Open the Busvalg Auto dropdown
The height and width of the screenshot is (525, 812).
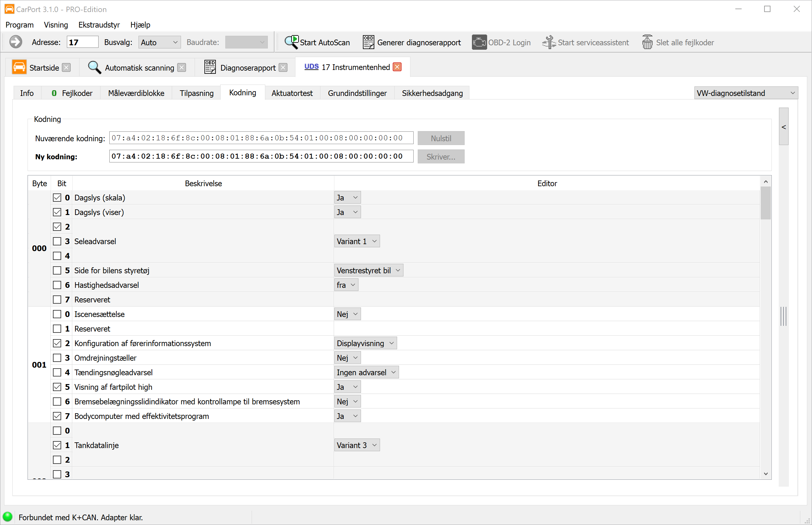[x=159, y=42]
